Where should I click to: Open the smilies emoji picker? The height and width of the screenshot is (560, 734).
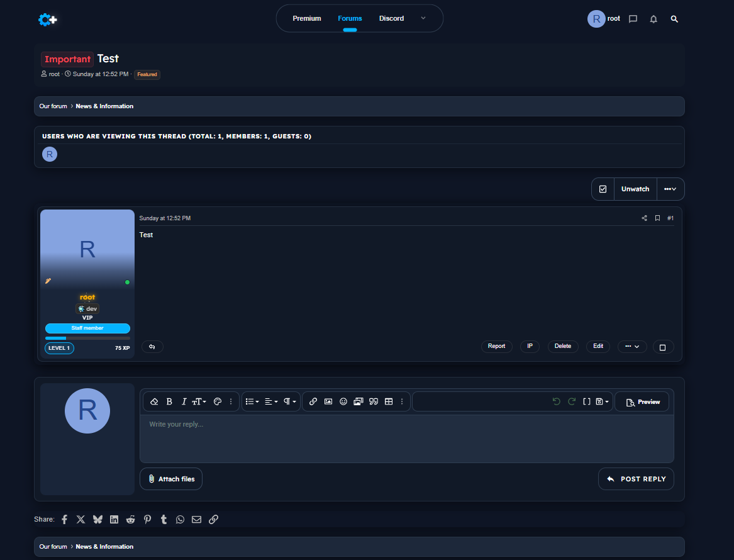tap(343, 401)
